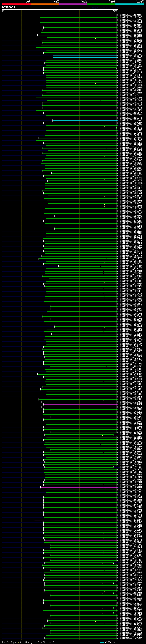Open hit UniRef100_B9HEP0
The height and width of the screenshot is (644, 146).
(x=131, y=25)
